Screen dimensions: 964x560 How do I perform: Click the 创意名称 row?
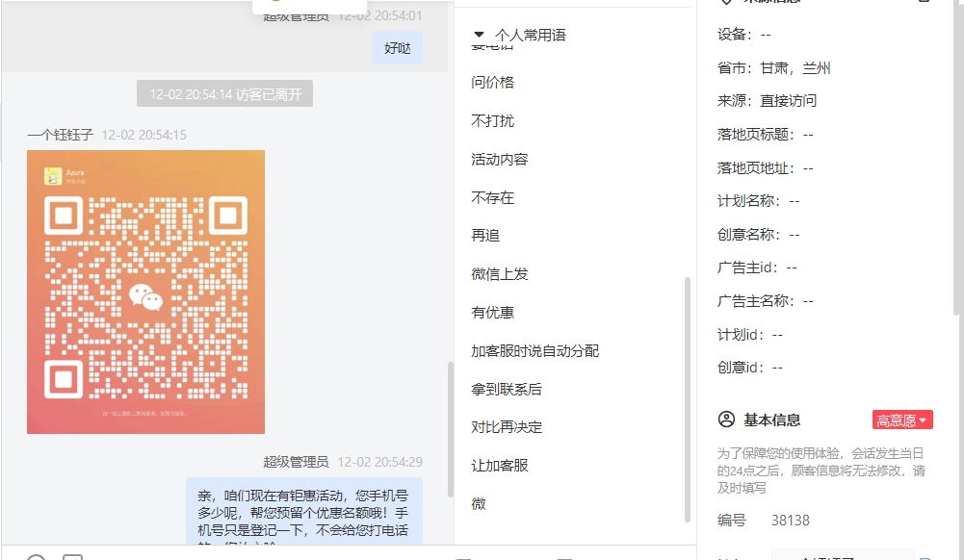(x=759, y=235)
